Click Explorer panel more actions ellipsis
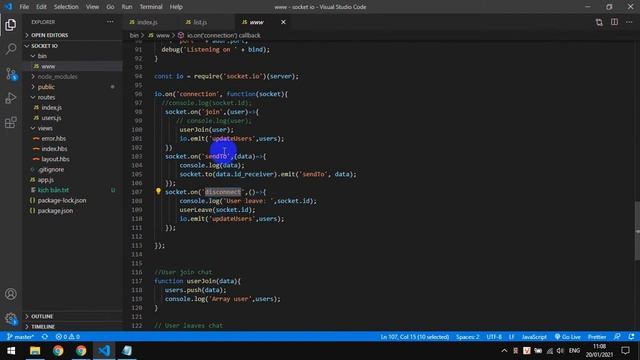 coord(110,22)
